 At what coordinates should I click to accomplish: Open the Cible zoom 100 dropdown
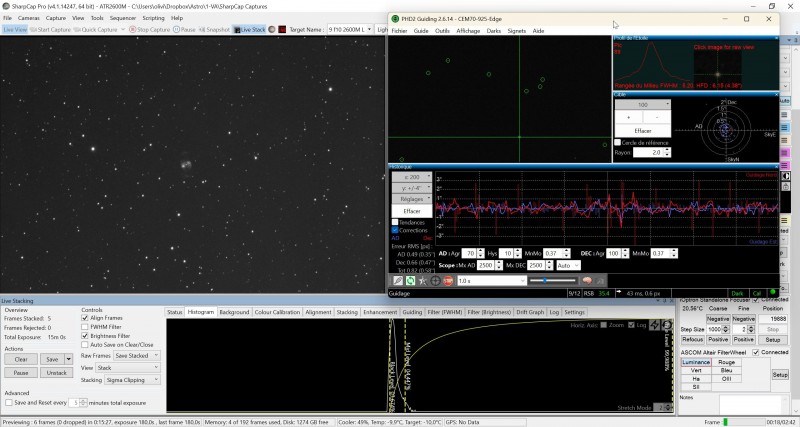pos(643,105)
